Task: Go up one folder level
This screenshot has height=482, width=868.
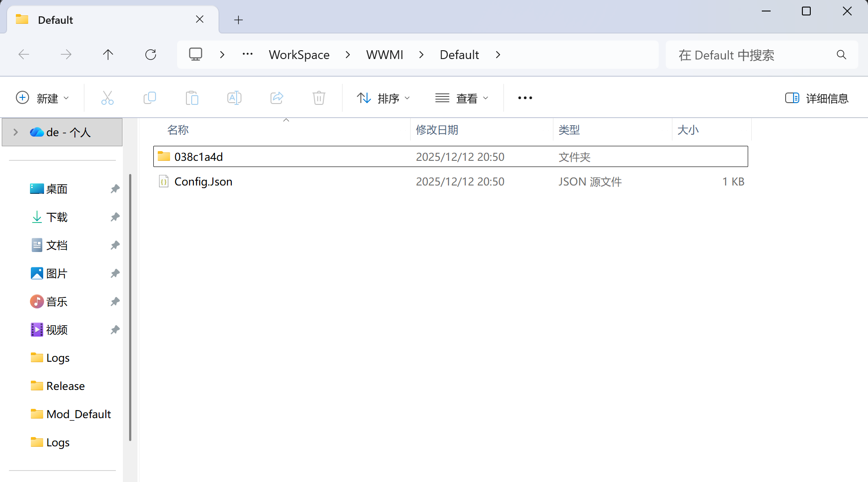Action: [x=108, y=55]
